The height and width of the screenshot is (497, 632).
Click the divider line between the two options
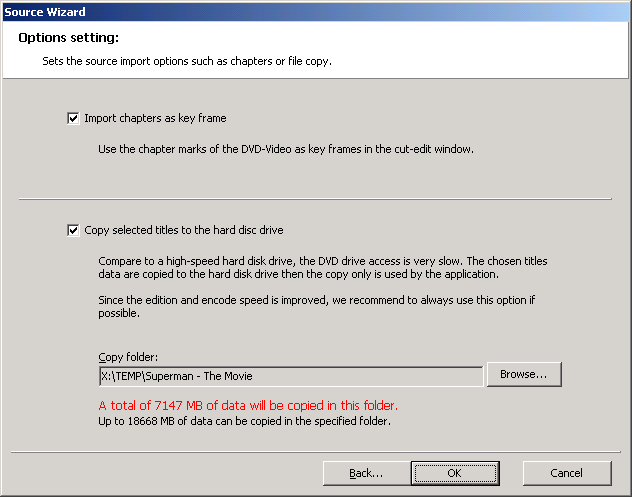[x=315, y=199]
